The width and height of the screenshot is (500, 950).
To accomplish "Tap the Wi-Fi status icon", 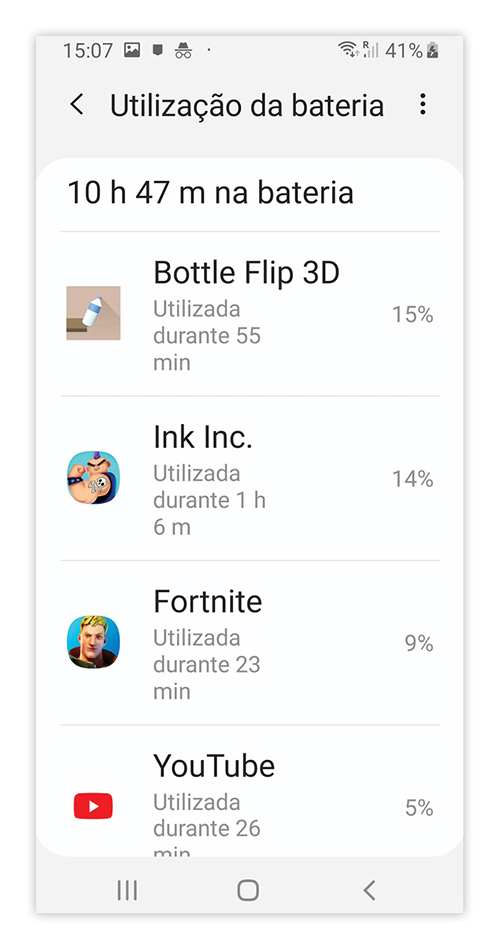I will click(348, 50).
